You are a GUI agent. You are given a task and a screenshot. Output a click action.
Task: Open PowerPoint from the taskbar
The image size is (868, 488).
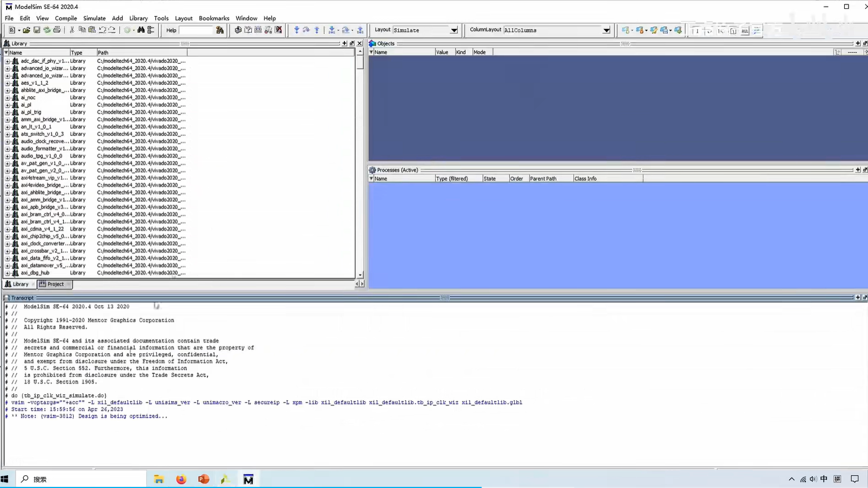(204, 479)
